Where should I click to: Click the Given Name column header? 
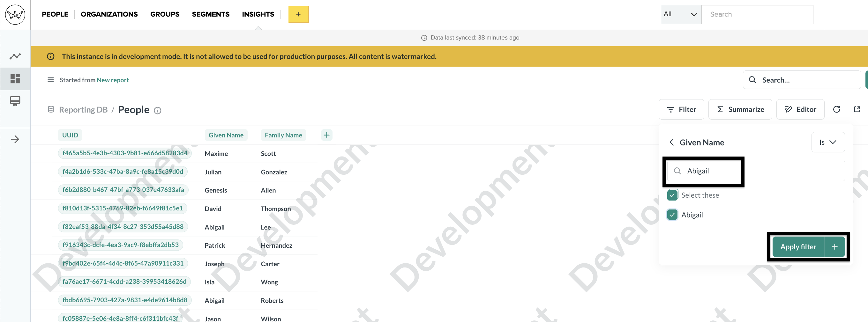pyautogui.click(x=226, y=135)
